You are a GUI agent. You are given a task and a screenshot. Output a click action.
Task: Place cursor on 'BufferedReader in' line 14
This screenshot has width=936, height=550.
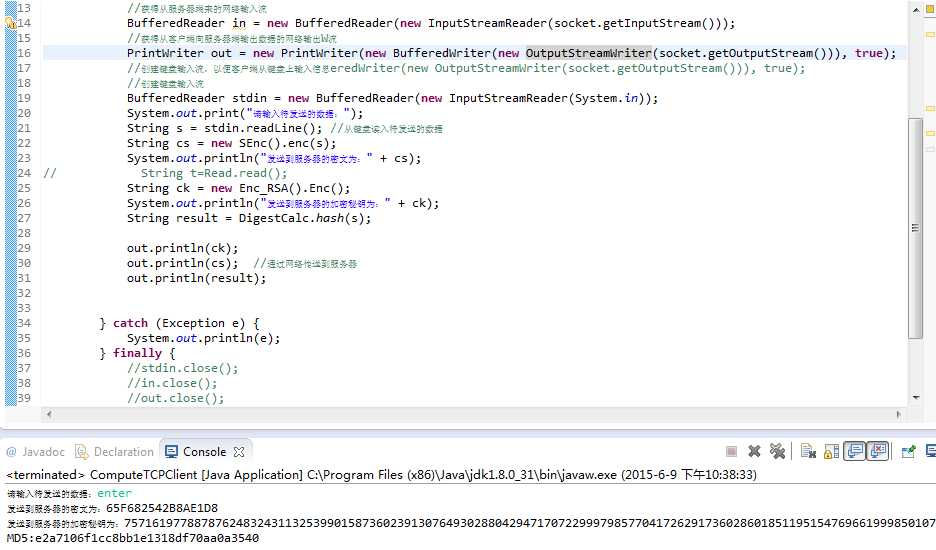tap(186, 23)
